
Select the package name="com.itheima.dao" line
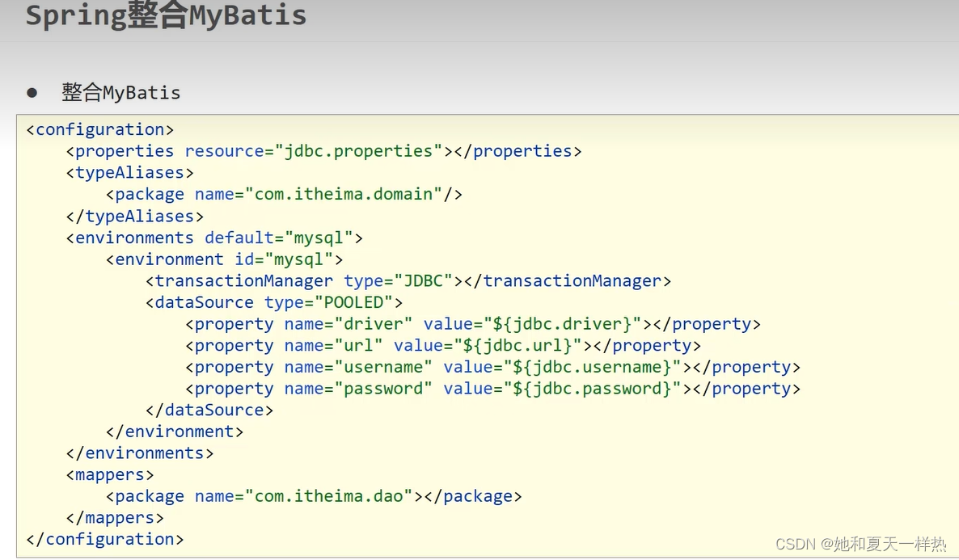(x=314, y=496)
